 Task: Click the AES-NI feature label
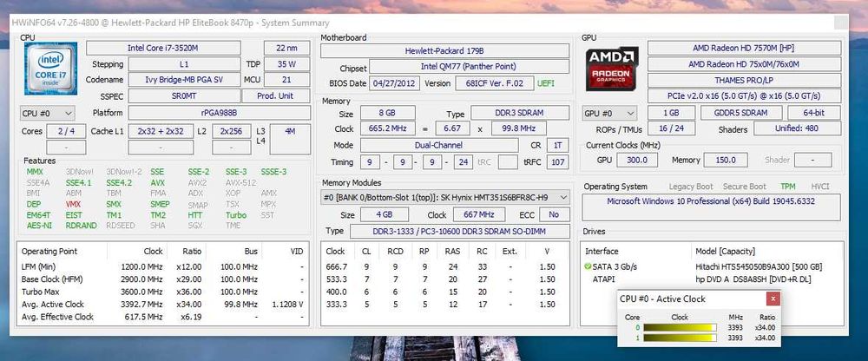click(38, 226)
